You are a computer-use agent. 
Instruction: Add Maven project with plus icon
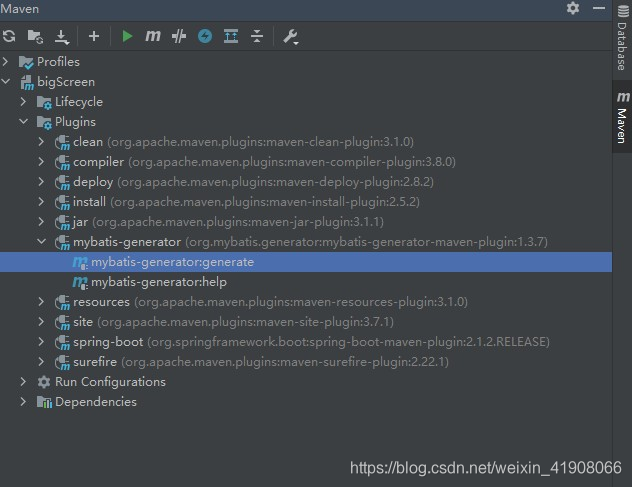pos(94,36)
